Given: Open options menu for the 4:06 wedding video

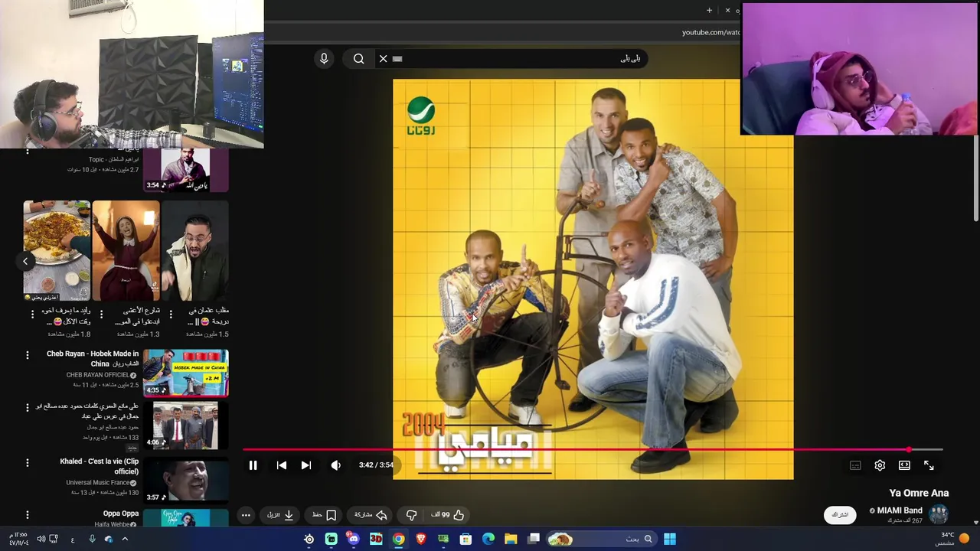Looking at the screenshot, I should 28,408.
